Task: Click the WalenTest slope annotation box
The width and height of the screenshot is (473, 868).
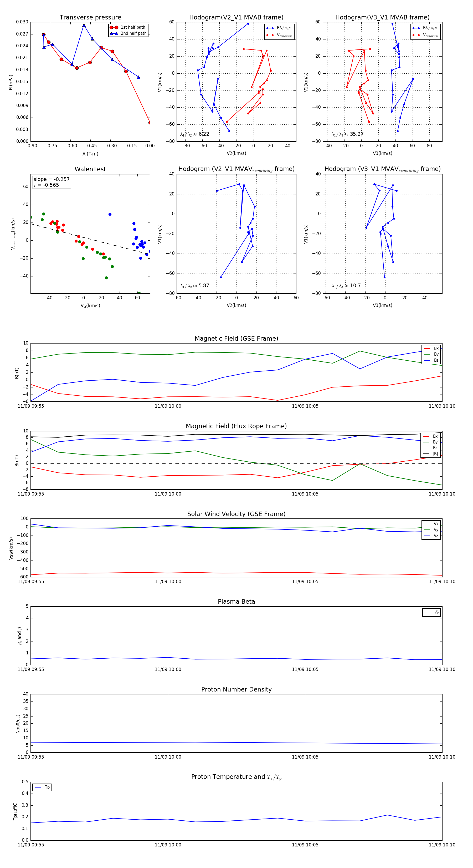Action: 52,182
